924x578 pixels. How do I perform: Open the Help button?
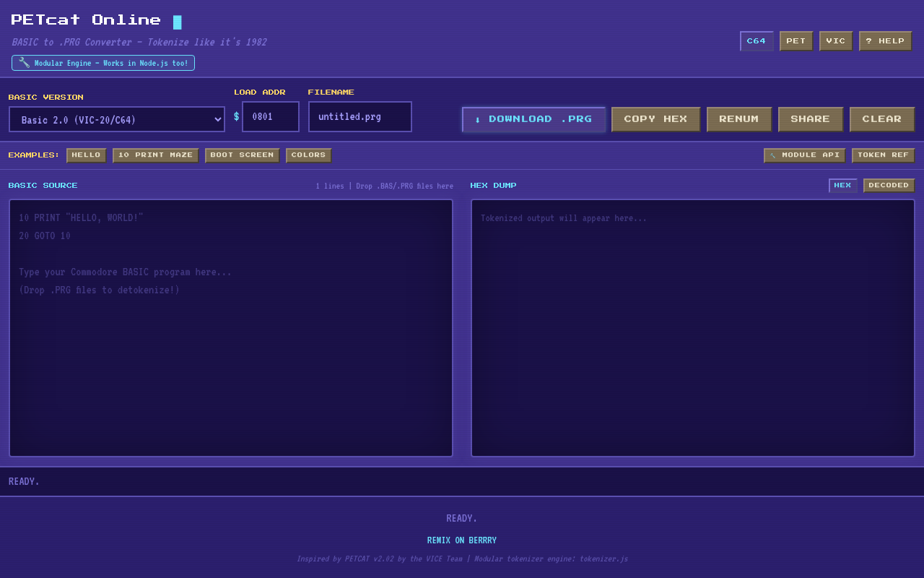886,41
